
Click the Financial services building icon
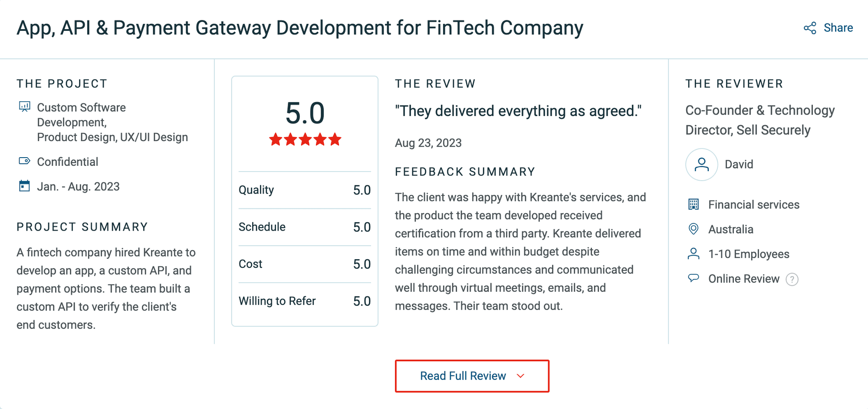(x=694, y=204)
